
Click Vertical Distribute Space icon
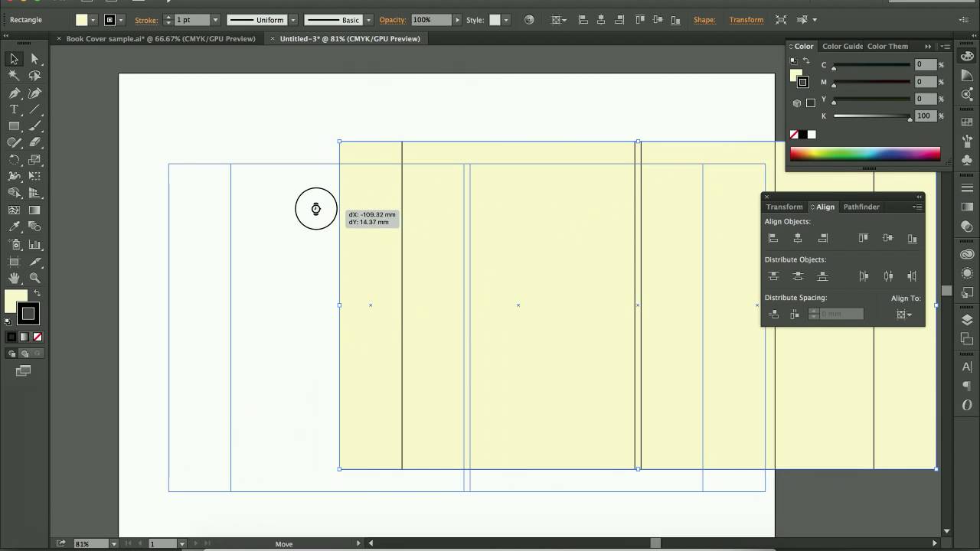(x=773, y=315)
